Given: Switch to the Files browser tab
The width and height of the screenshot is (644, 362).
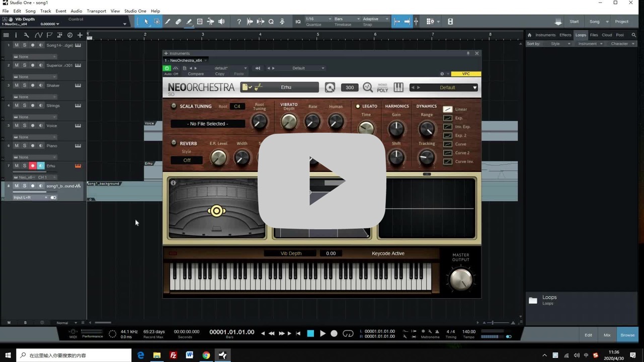Looking at the screenshot, I should [x=594, y=35].
